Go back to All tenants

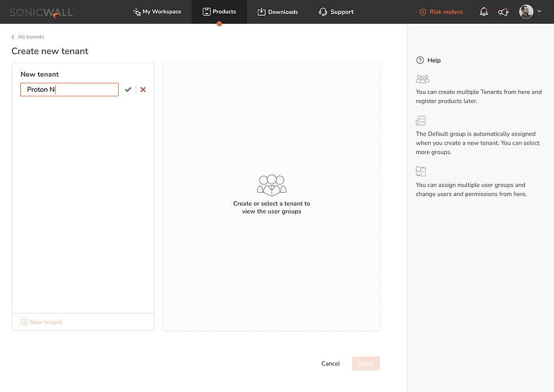(x=31, y=37)
